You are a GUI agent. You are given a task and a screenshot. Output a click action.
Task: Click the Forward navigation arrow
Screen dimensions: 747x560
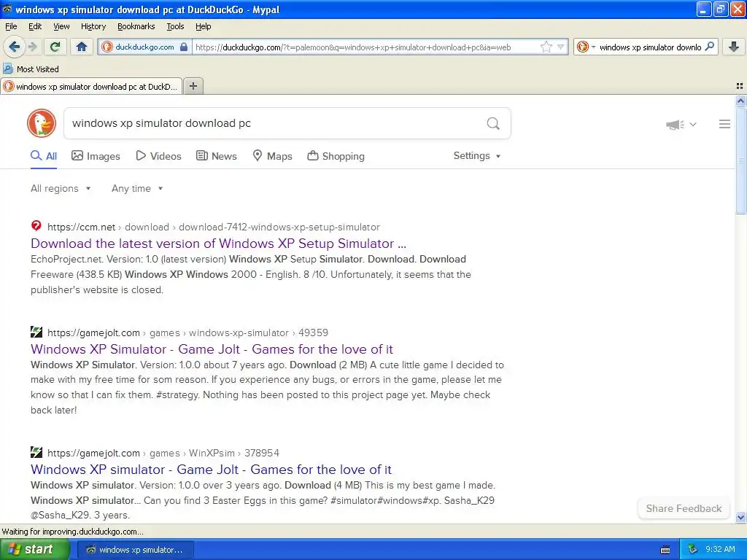pyautogui.click(x=32, y=47)
